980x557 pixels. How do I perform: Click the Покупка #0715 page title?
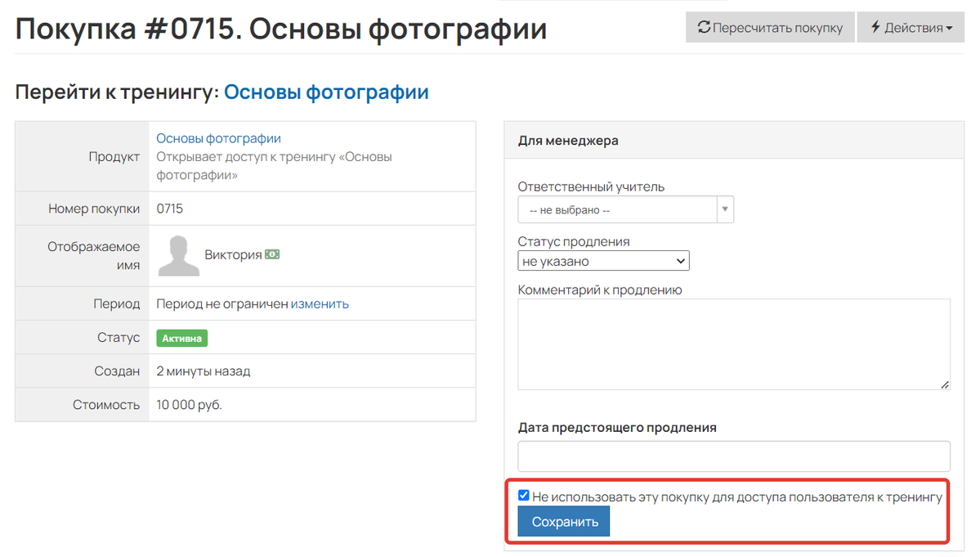click(x=280, y=29)
